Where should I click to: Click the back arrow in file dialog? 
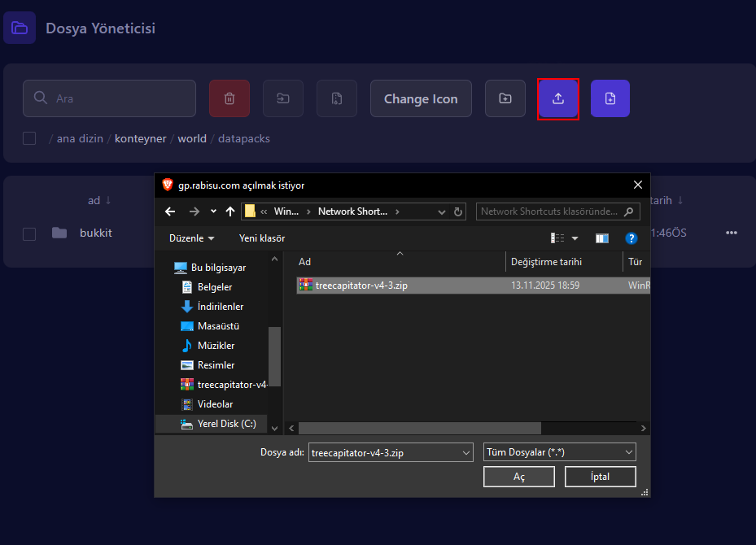tap(170, 211)
